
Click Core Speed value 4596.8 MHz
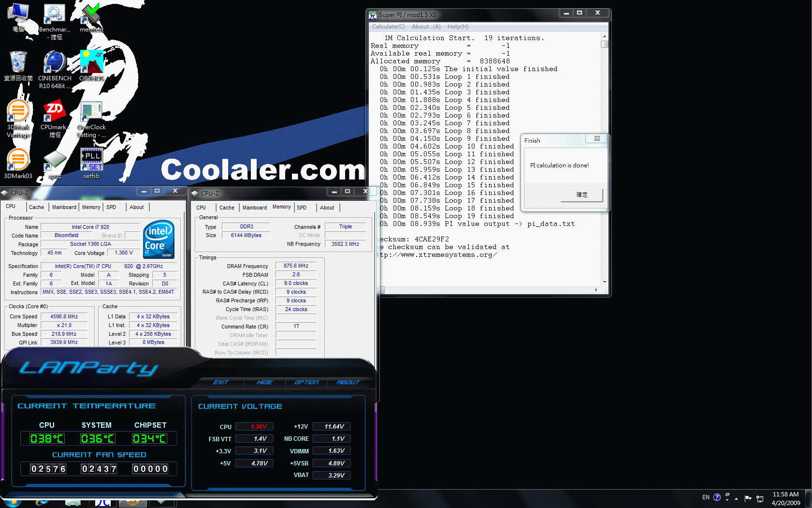click(64, 316)
